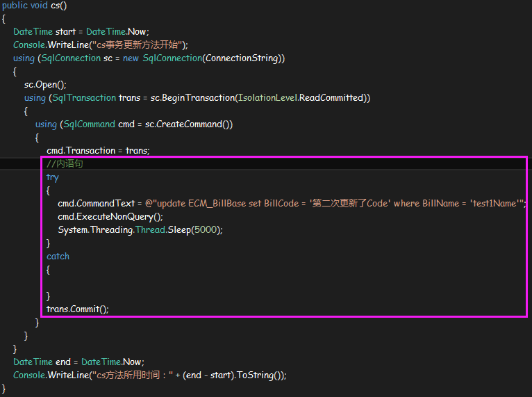Click the "try" keyword
532x397 pixels.
click(x=53, y=177)
